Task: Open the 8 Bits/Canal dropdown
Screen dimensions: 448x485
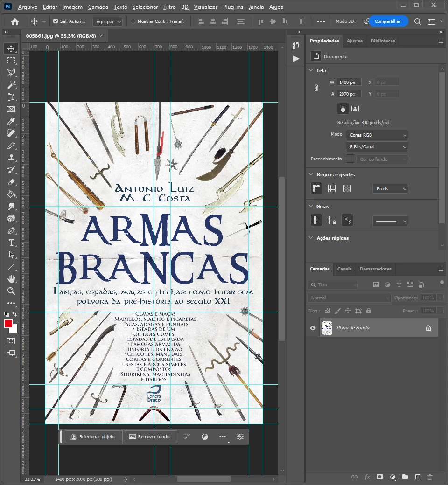Action: [377, 147]
